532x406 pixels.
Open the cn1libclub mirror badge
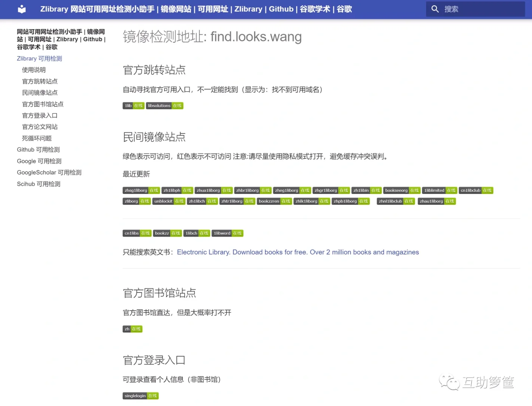pos(476,191)
